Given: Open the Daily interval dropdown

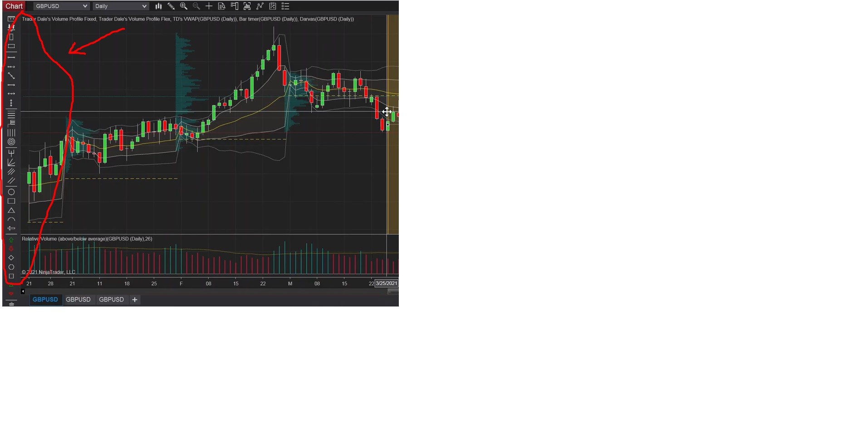Looking at the screenshot, I should coord(121,6).
